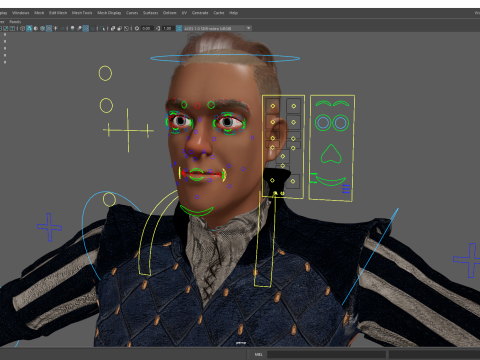The height and width of the screenshot is (360, 480).
Task: Click top-left diamond slider handle in slider panel
Action: click(x=273, y=106)
